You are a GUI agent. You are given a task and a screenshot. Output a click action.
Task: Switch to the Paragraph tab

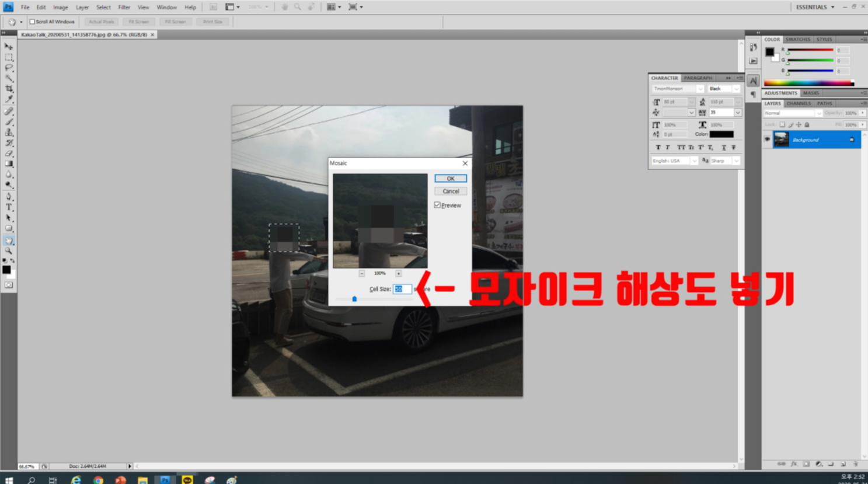tap(698, 78)
